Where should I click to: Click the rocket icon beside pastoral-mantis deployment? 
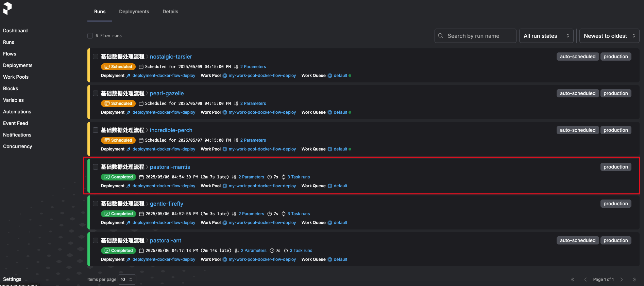coord(129,186)
